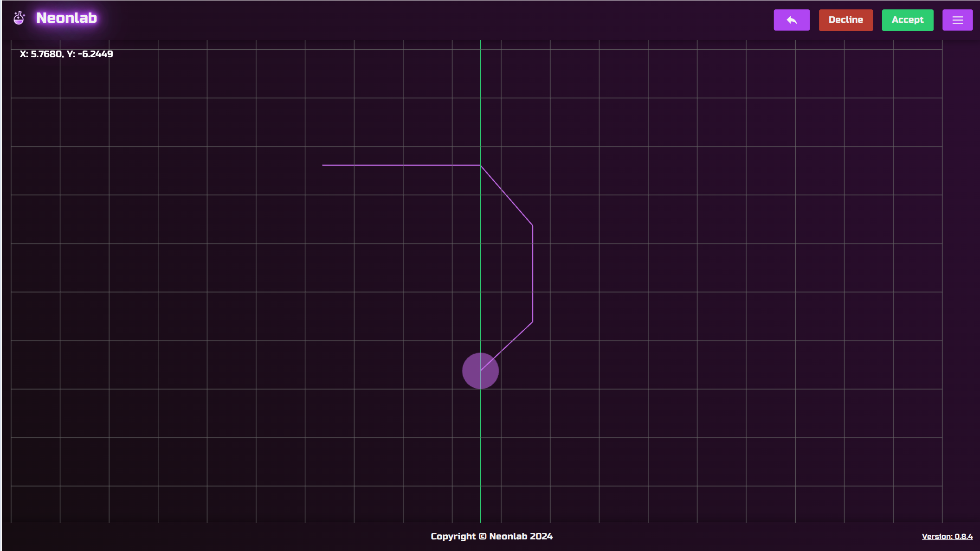Viewport: 980px width, 551px height.
Task: Click the upper-right diagonal path segment
Action: (x=506, y=195)
